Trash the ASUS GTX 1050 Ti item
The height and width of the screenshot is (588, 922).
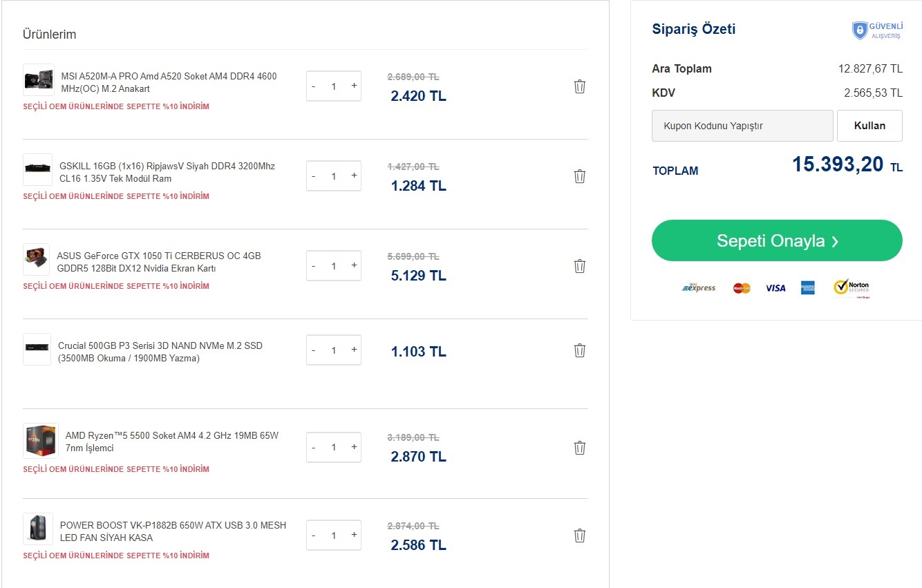(580, 266)
